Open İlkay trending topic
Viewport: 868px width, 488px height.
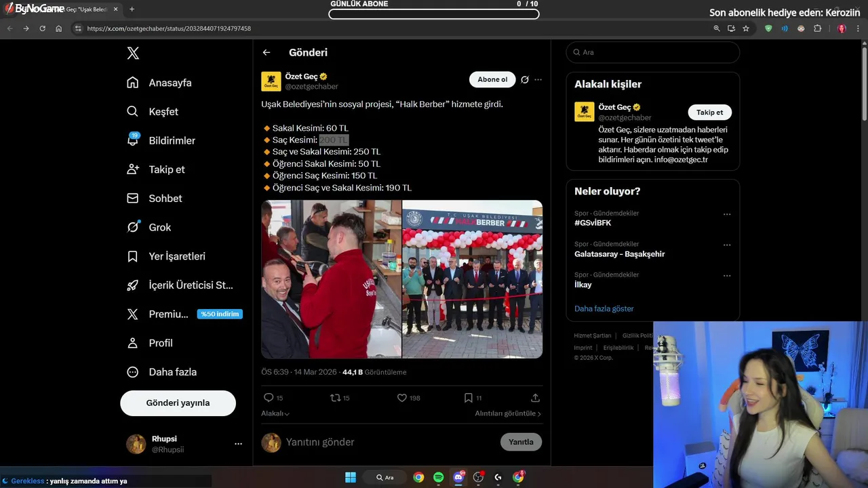coord(583,285)
